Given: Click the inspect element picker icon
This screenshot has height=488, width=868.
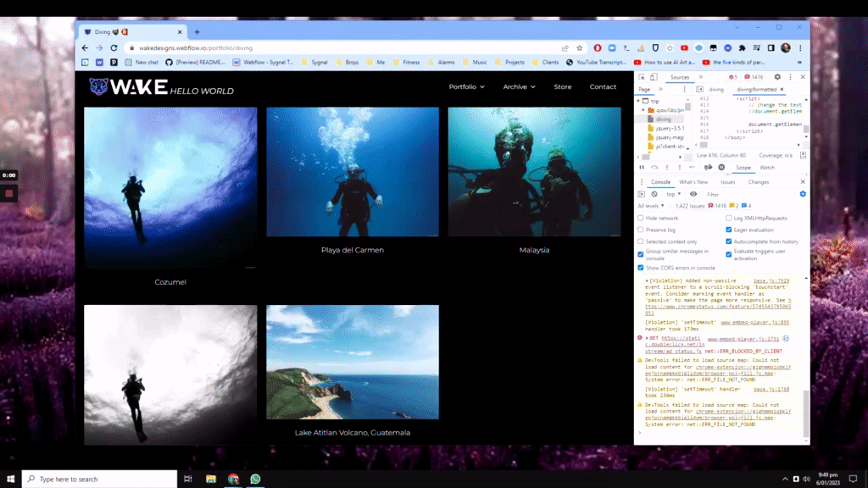Looking at the screenshot, I should click(x=643, y=77).
